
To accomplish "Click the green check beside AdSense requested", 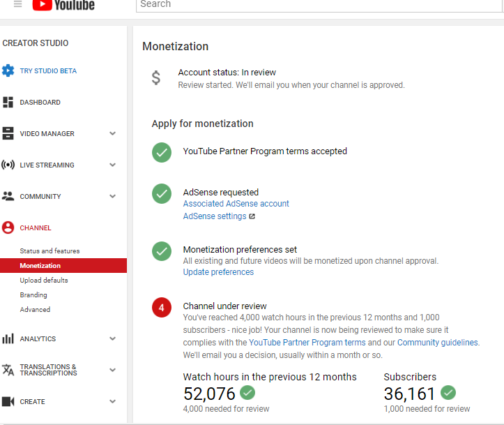I will pyautogui.click(x=162, y=194).
